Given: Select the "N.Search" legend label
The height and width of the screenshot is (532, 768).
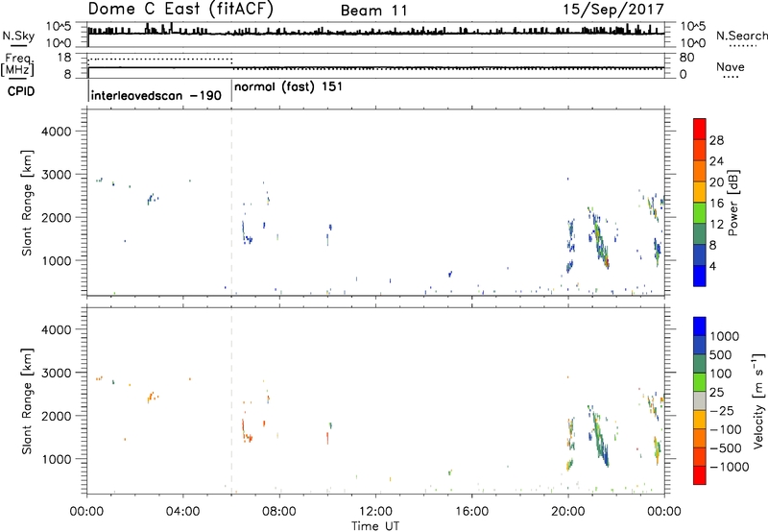Looking at the screenshot, I should click(741, 36).
